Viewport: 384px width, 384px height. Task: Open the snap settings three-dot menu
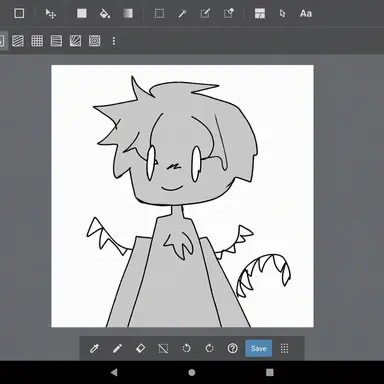(x=114, y=41)
